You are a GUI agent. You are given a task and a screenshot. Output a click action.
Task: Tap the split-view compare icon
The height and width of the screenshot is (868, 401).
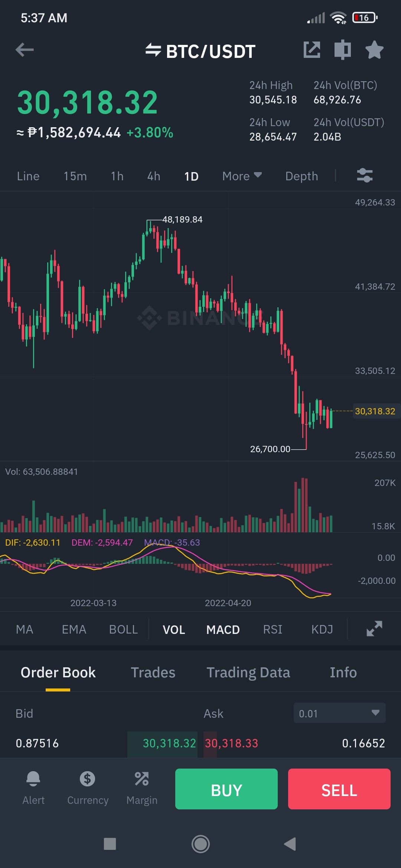343,50
